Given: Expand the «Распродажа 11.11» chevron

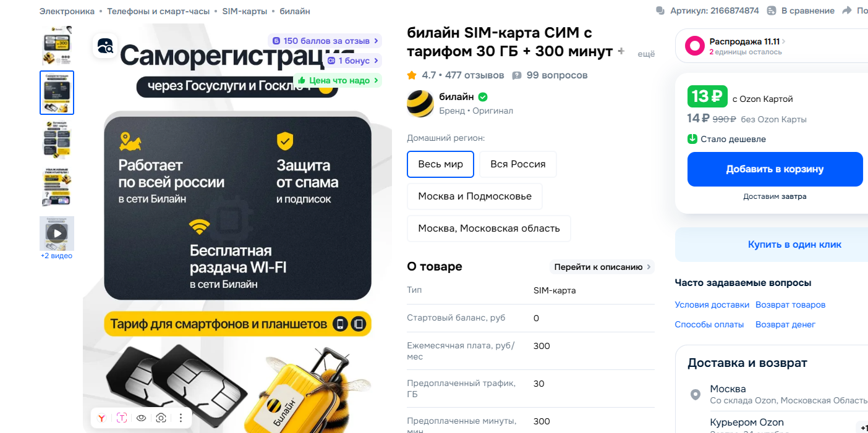Looking at the screenshot, I should [784, 41].
